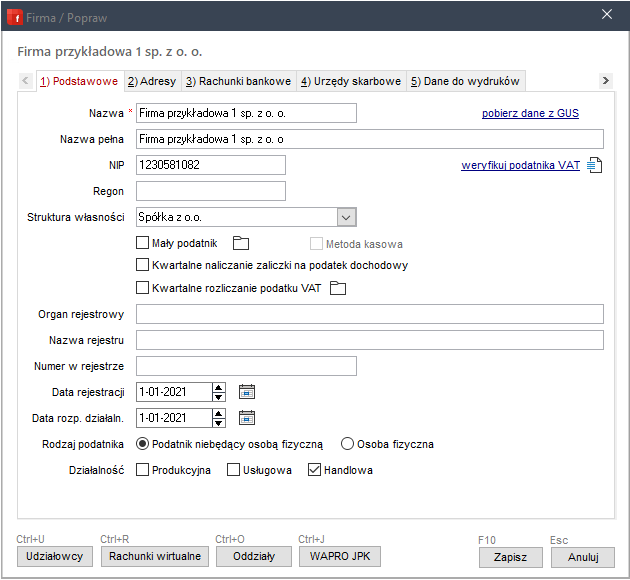This screenshot has height=580, width=630.
Task: Select the Osoba fizyczna radio button
Action: tap(348, 444)
